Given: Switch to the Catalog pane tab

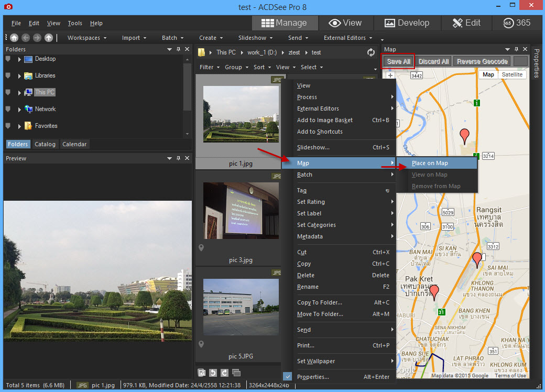Looking at the screenshot, I should (x=45, y=144).
